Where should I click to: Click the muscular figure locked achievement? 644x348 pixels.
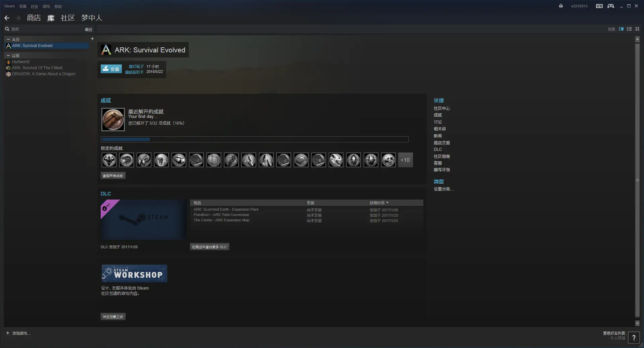click(x=109, y=160)
